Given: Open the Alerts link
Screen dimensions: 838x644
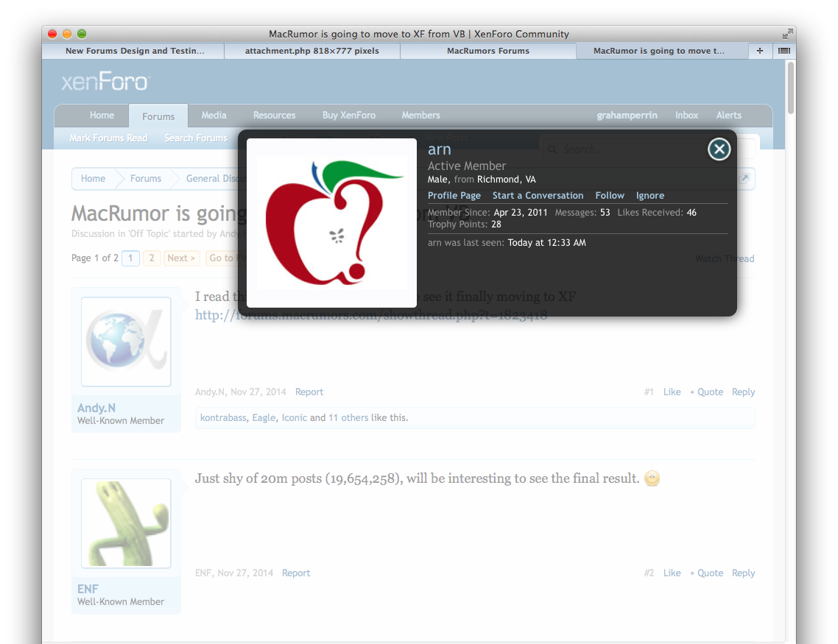Looking at the screenshot, I should coord(728,116).
